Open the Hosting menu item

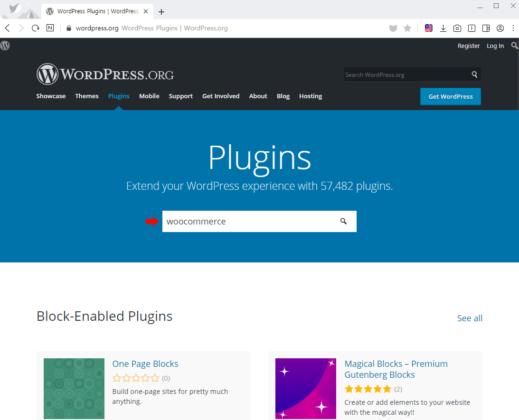coord(311,96)
